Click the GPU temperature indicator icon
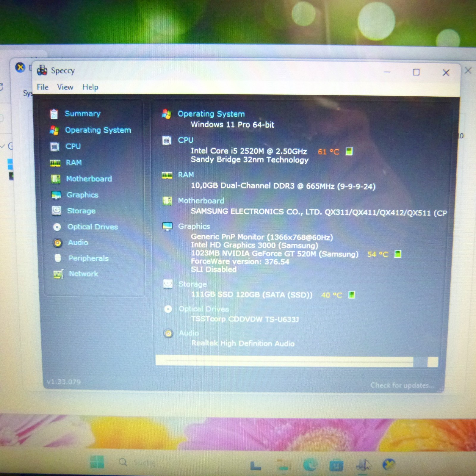 point(398,254)
